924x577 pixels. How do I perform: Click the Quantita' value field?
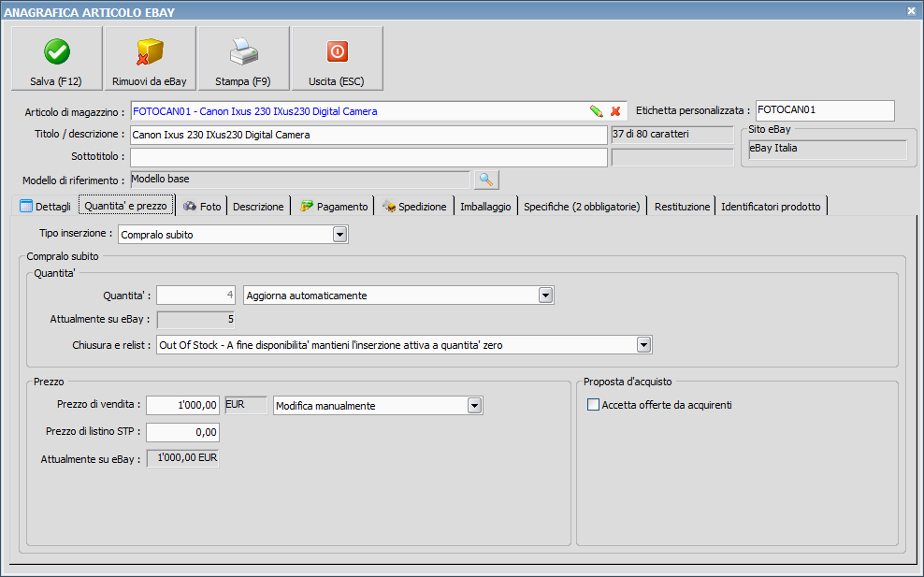click(x=195, y=296)
